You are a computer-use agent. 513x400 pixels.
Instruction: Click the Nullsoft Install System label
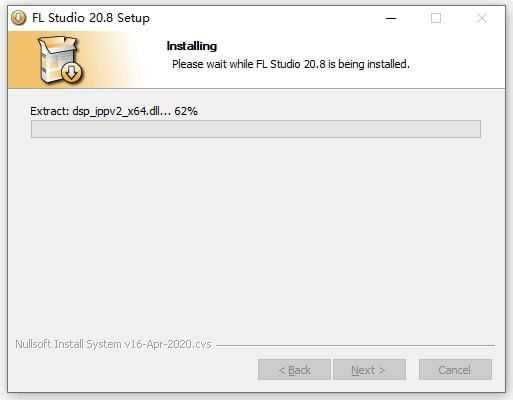113,344
